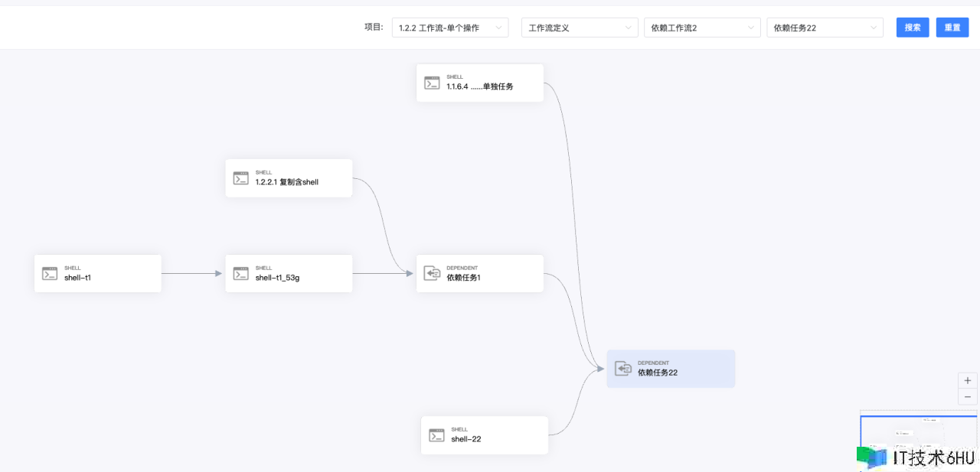
Task: Click the shell icon on shell-22 node
Action: click(x=437, y=435)
